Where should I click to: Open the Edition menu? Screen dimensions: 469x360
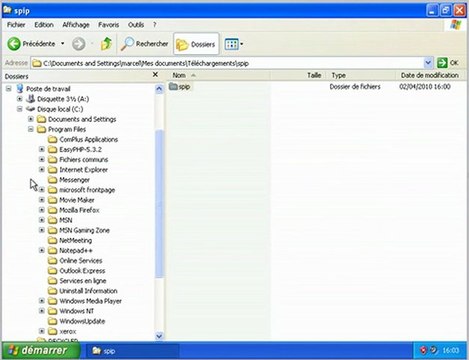coord(44,25)
